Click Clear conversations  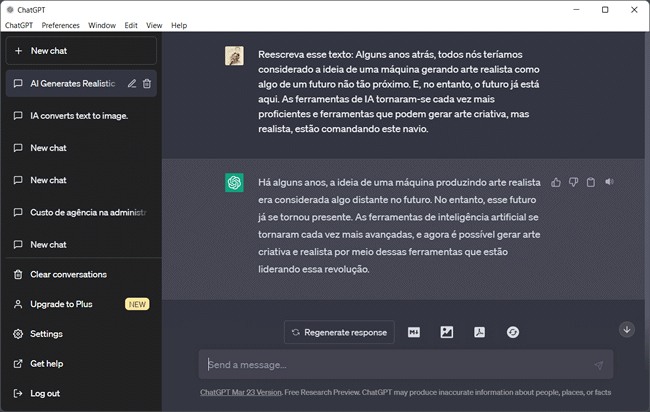tap(81, 275)
